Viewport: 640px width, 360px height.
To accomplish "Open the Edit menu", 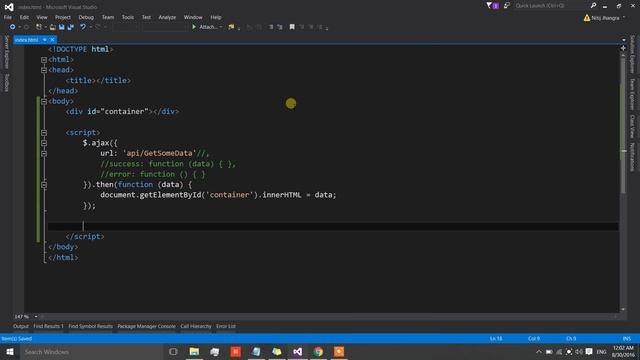I will point(24,17).
